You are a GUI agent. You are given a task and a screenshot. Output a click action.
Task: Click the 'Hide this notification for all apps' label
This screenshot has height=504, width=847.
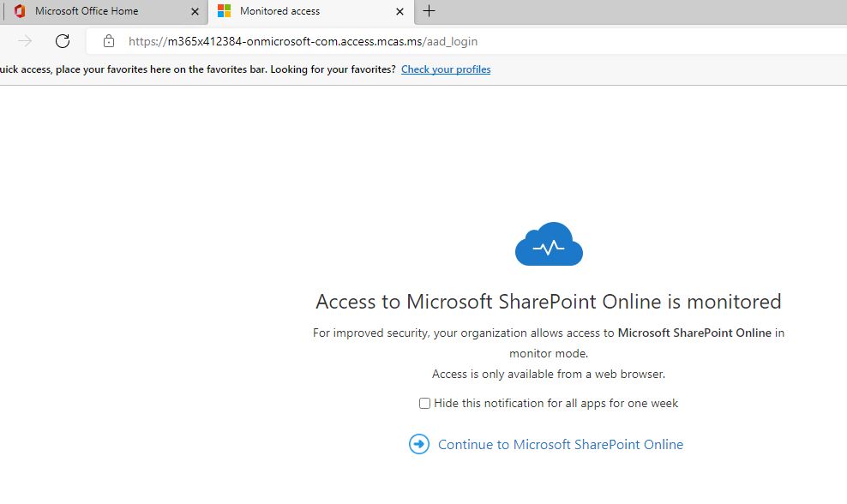point(556,403)
